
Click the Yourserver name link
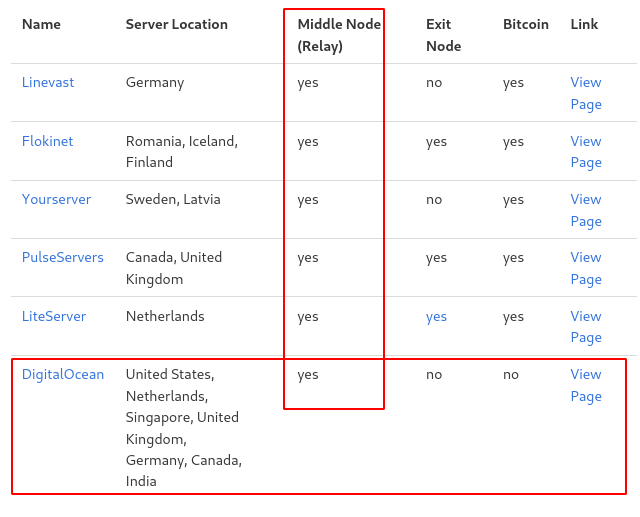pos(56,199)
